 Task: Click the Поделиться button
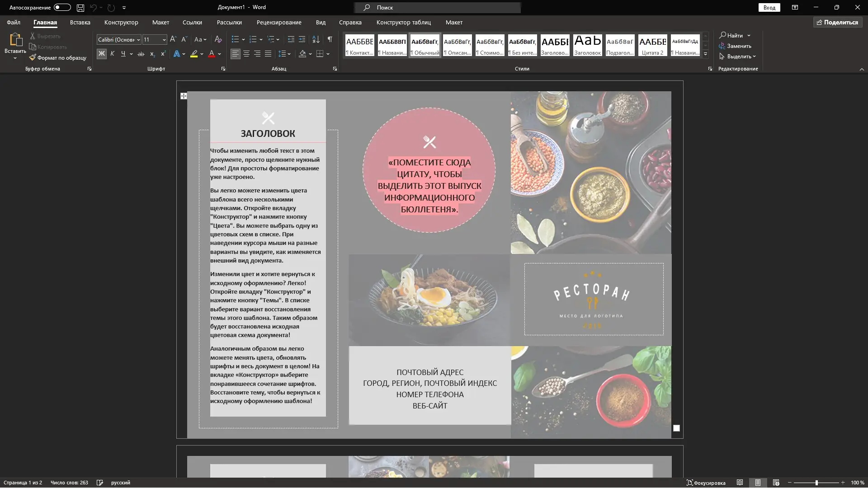(x=837, y=22)
